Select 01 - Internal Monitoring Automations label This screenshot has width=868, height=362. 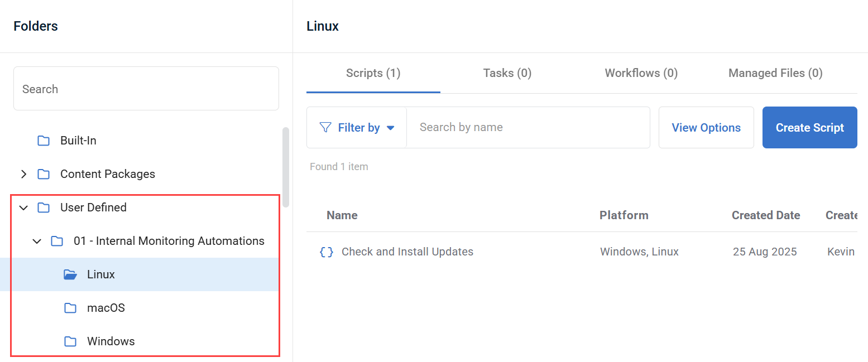point(169,241)
